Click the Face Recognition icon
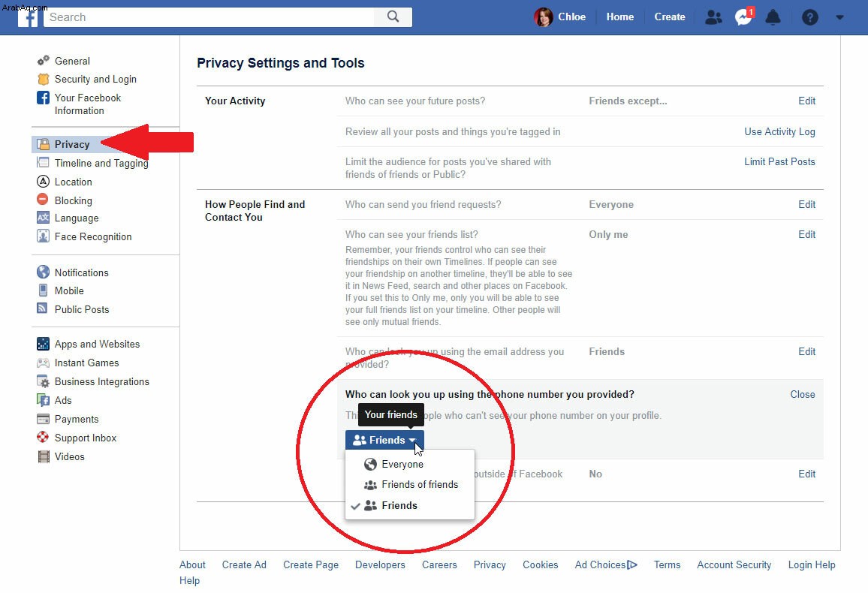This screenshot has height=593, width=868. 44,236
